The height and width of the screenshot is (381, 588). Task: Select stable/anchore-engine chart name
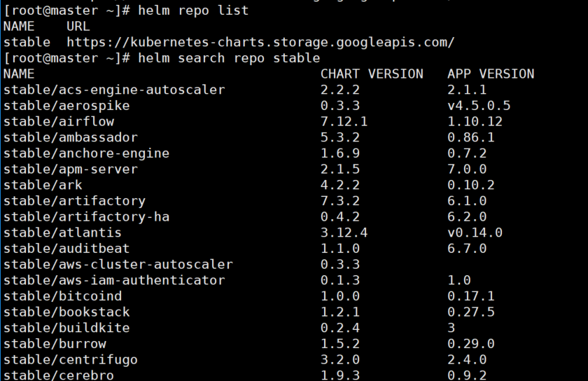pyautogui.click(x=86, y=153)
